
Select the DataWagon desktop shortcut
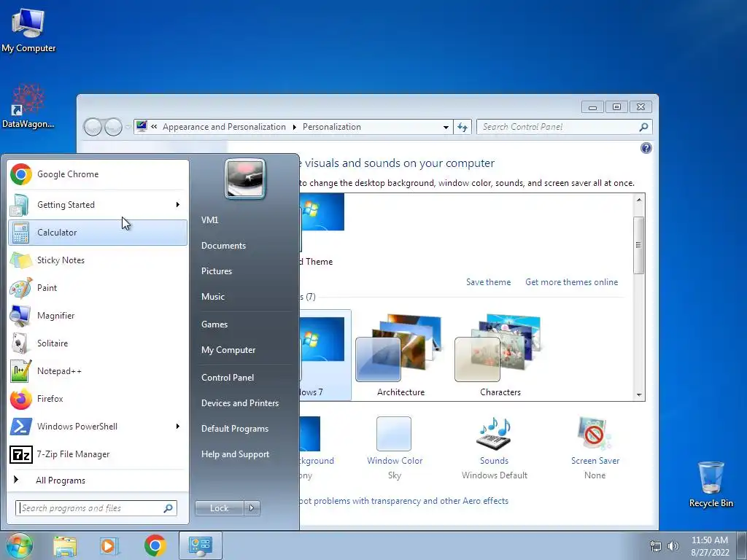28,106
